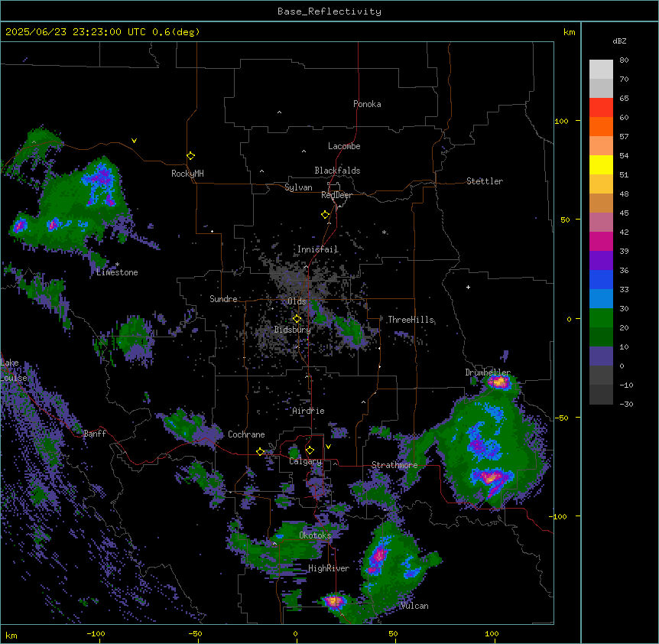
Task: Click the RedDeer city label
Action: pyautogui.click(x=336, y=195)
